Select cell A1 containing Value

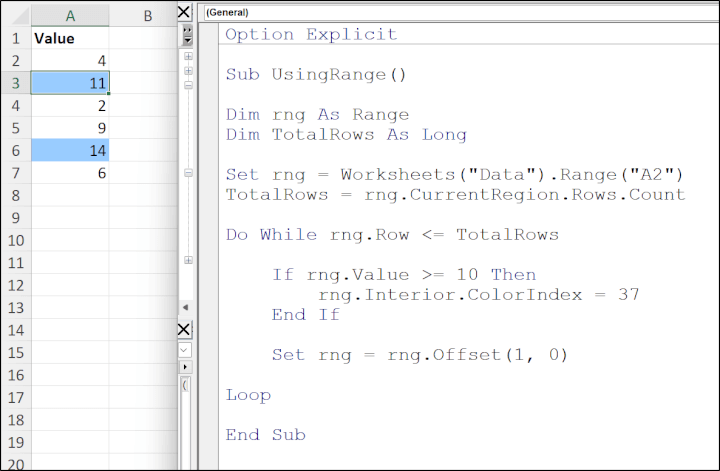pyautogui.click(x=70, y=38)
